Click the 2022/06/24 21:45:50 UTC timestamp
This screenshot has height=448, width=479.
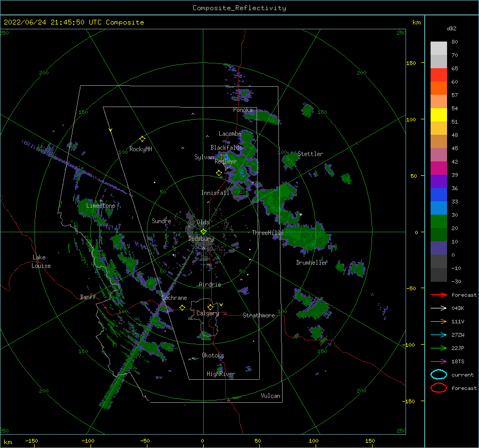[74, 22]
